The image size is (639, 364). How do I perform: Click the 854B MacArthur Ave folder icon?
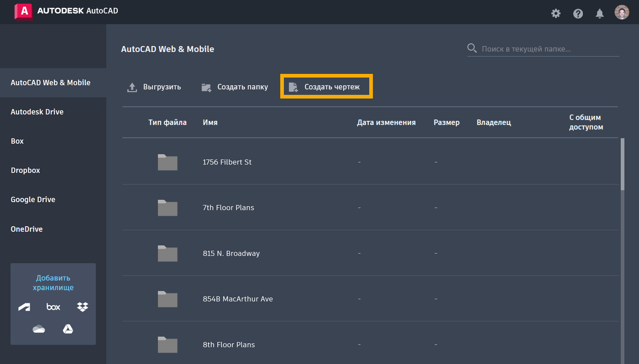[x=168, y=299]
